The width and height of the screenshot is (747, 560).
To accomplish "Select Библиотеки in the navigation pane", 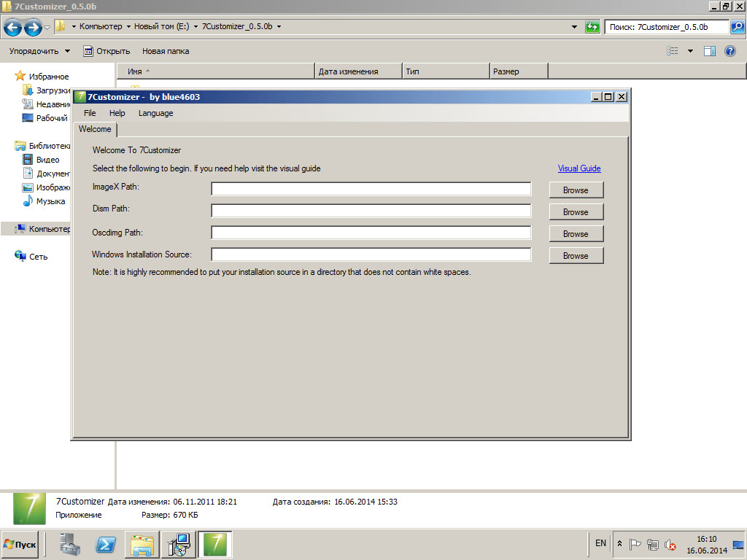I will (x=42, y=146).
